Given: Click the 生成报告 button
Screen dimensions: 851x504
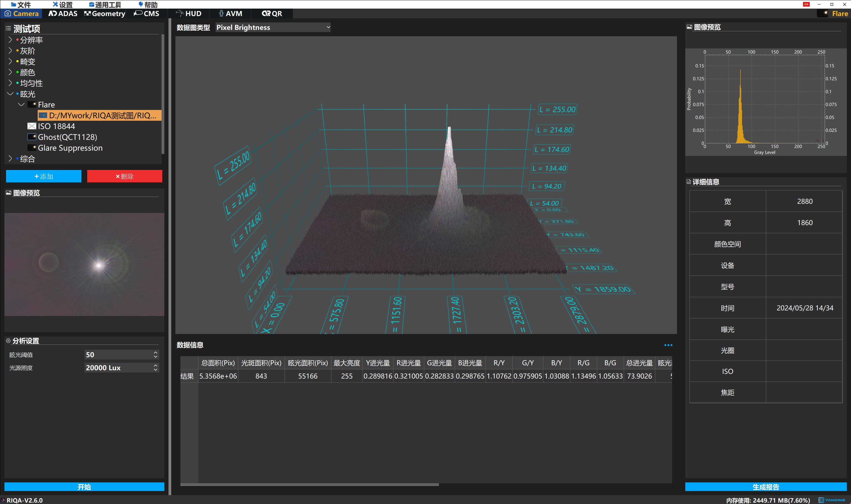Looking at the screenshot, I should pos(765,487).
